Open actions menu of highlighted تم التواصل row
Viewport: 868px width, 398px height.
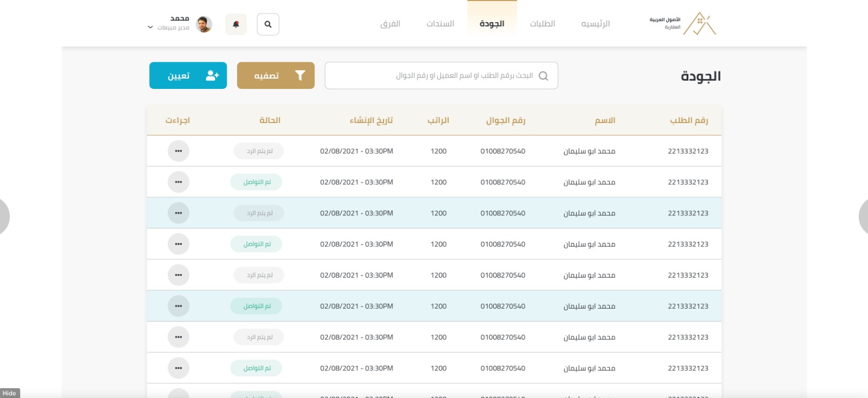(x=178, y=306)
